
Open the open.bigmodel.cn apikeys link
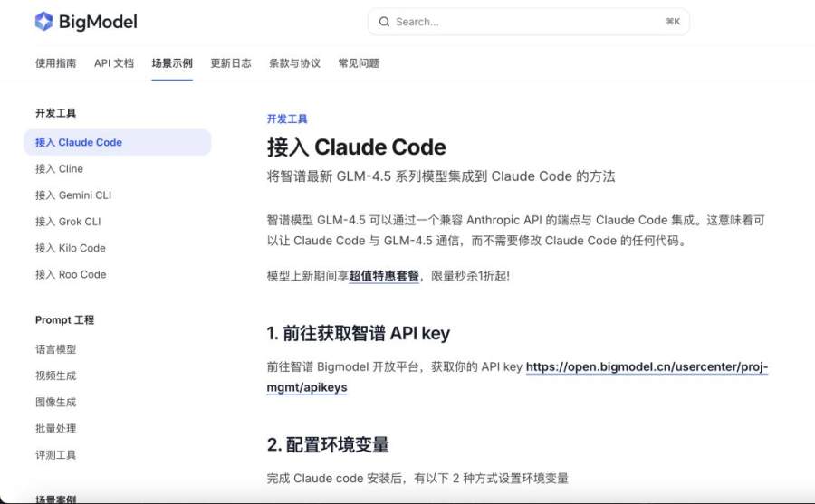[x=647, y=367]
